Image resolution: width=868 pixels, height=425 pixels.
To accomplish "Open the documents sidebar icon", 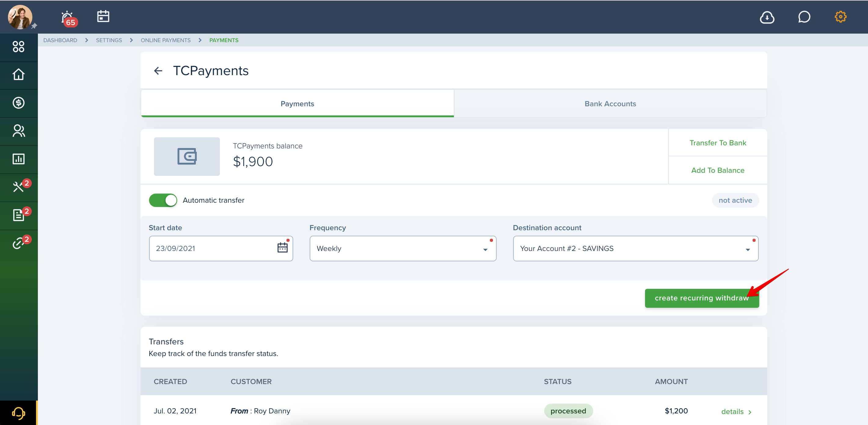I will pos(19,215).
